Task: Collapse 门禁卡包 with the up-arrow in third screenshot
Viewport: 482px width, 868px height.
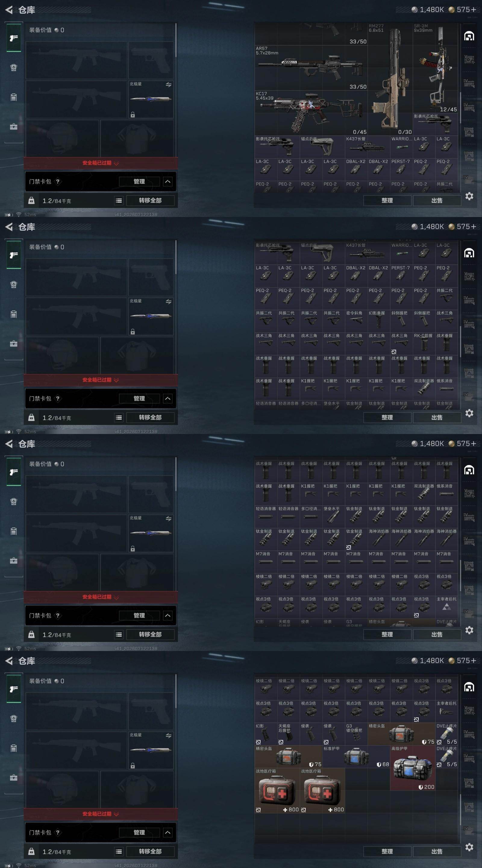Action: click(x=168, y=615)
